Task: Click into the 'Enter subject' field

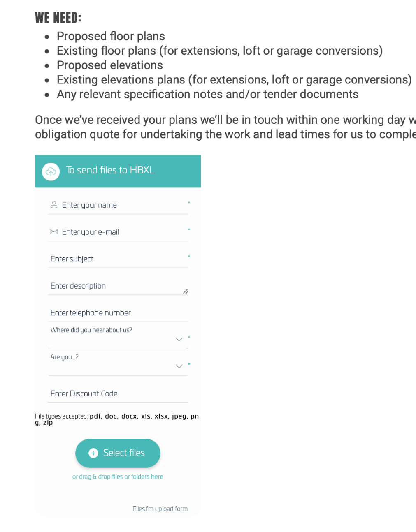Action: point(117,259)
